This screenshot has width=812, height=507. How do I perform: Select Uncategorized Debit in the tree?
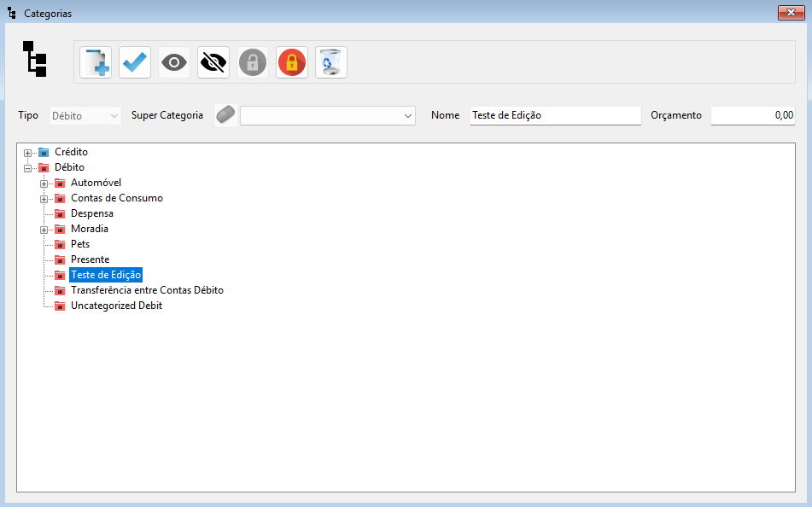[x=116, y=306]
